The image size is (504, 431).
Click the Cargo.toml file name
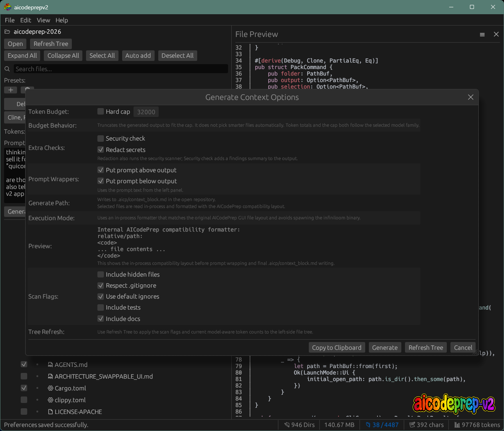(x=70, y=388)
